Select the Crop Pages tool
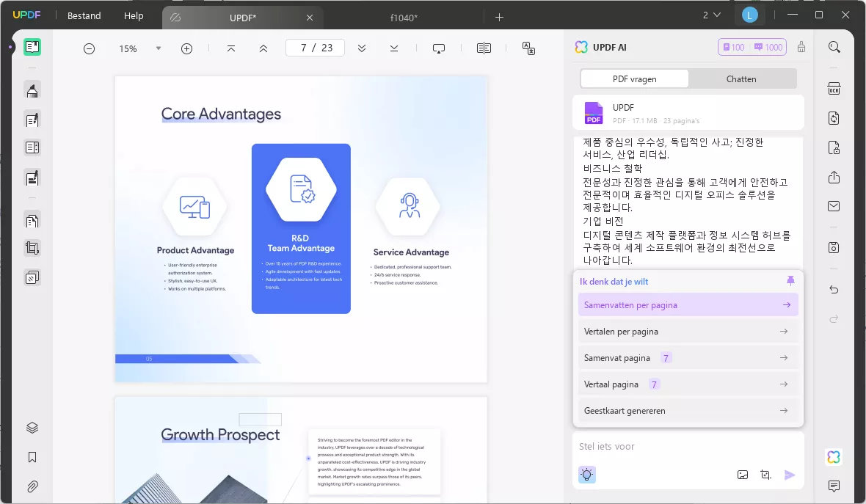Image resolution: width=866 pixels, height=504 pixels. (32, 249)
